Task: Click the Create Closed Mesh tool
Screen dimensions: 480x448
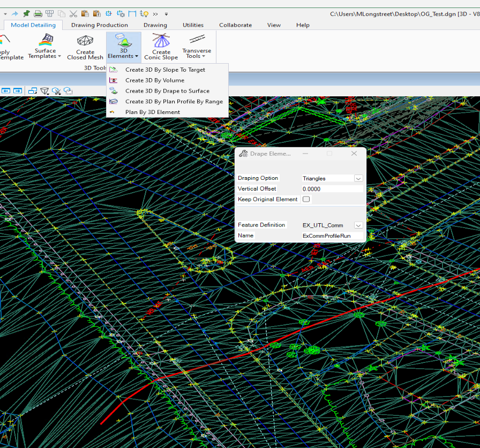Action: pyautogui.click(x=85, y=47)
